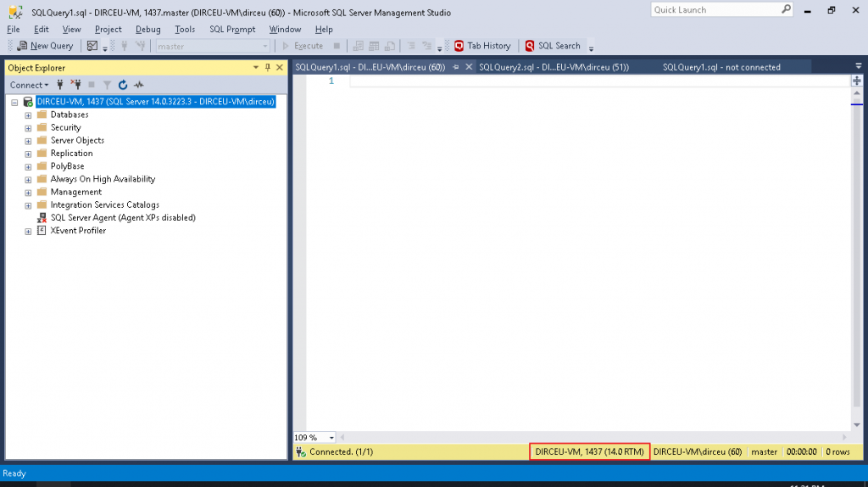Open Tab History
This screenshot has height=487, width=868.
[x=482, y=46]
